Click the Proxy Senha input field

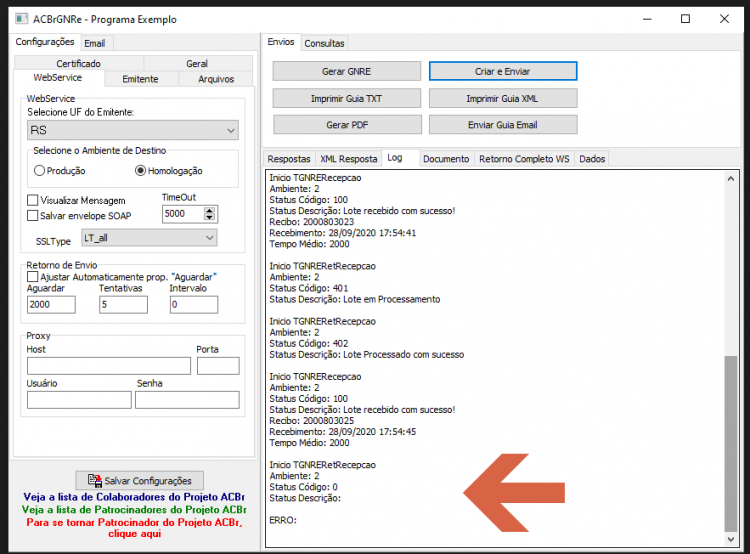(187, 400)
